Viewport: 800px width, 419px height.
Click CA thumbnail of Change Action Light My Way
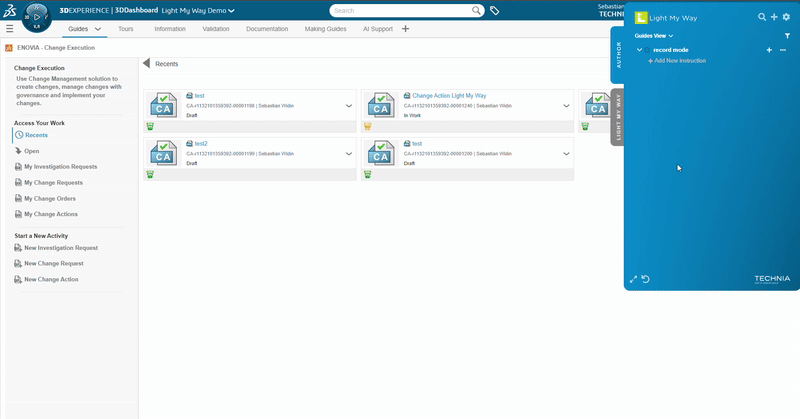point(381,105)
